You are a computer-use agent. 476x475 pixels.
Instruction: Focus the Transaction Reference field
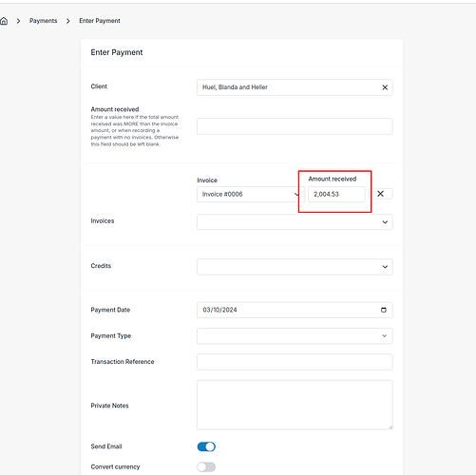[295, 362]
